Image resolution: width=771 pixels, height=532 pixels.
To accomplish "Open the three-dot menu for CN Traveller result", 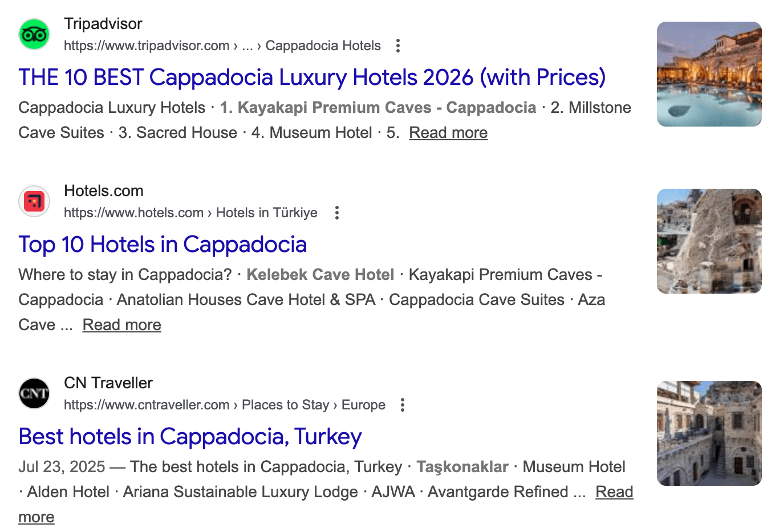I will [x=403, y=405].
